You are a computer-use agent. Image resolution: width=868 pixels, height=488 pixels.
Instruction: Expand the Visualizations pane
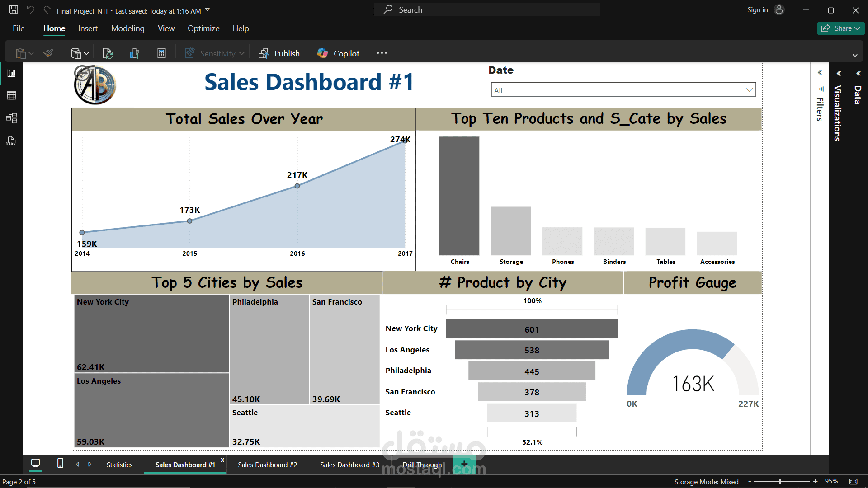pyautogui.click(x=839, y=73)
